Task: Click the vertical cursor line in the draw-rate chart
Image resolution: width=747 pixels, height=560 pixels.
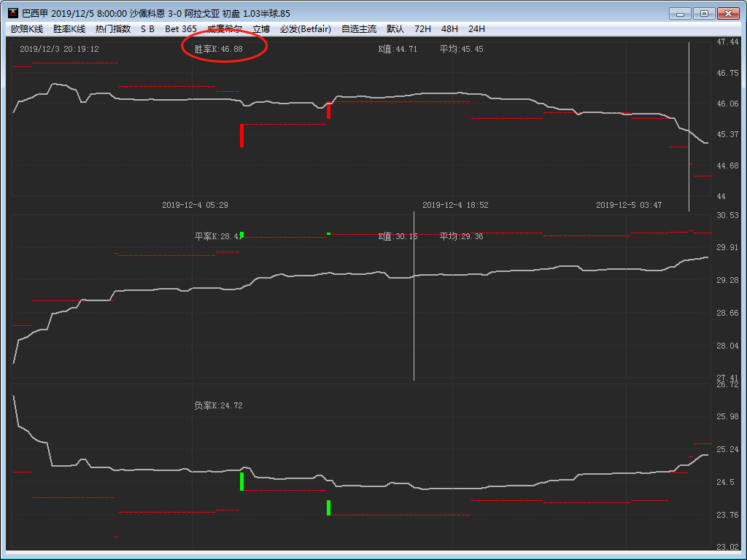Action: click(x=414, y=296)
